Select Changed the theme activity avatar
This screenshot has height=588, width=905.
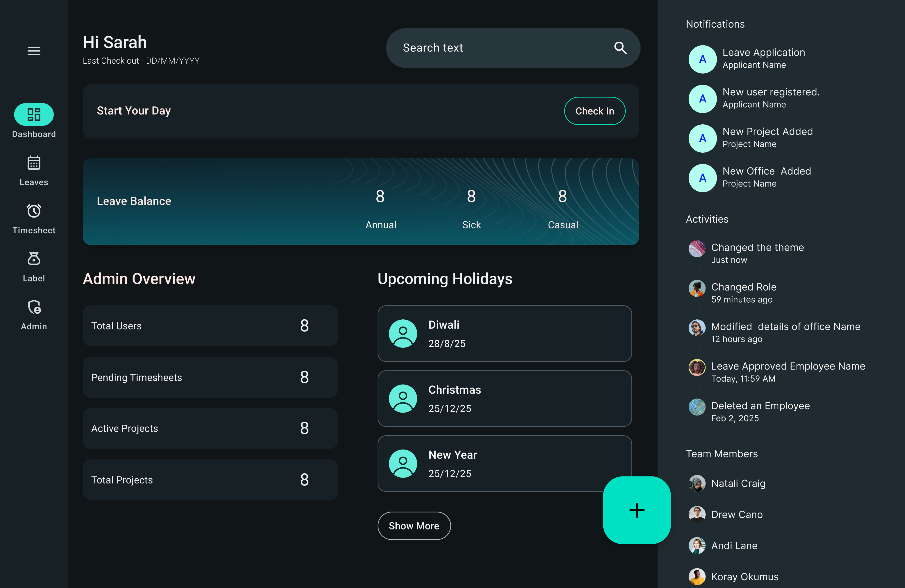697,249
